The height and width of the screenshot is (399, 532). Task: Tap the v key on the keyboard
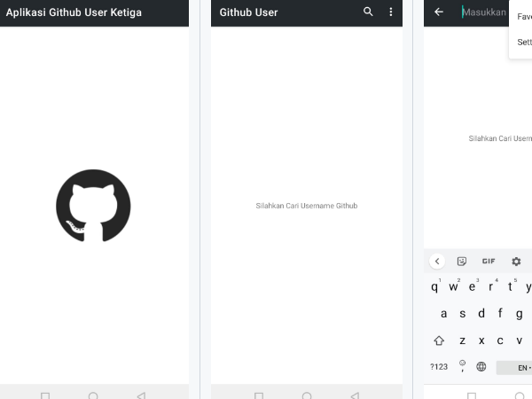(x=519, y=340)
